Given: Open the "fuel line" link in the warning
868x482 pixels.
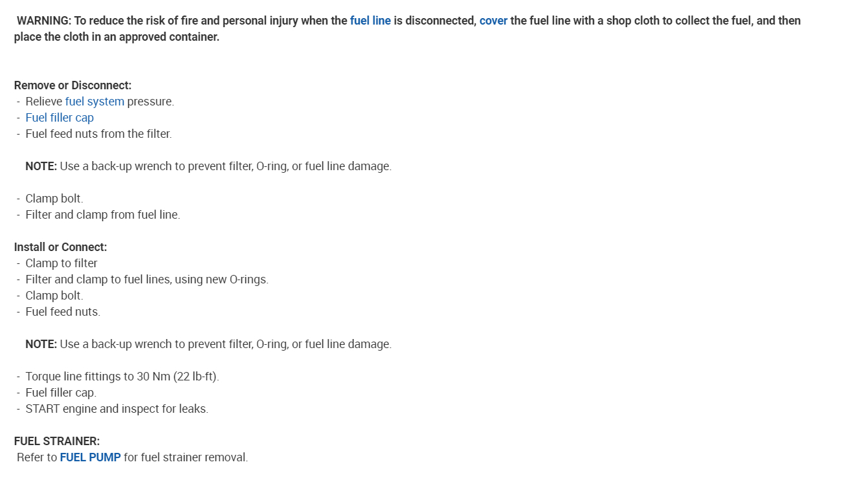Looking at the screenshot, I should [370, 21].
